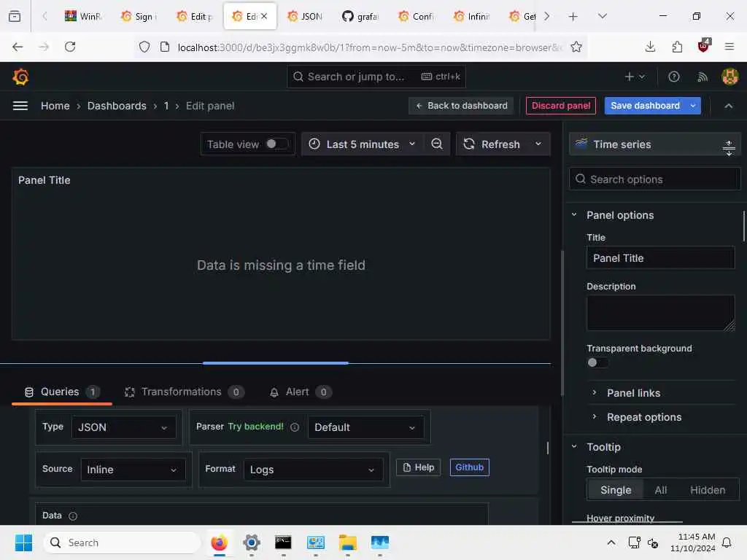747x560 pixels.
Task: Open terminal icon on the taskbar
Action: [x=283, y=542]
